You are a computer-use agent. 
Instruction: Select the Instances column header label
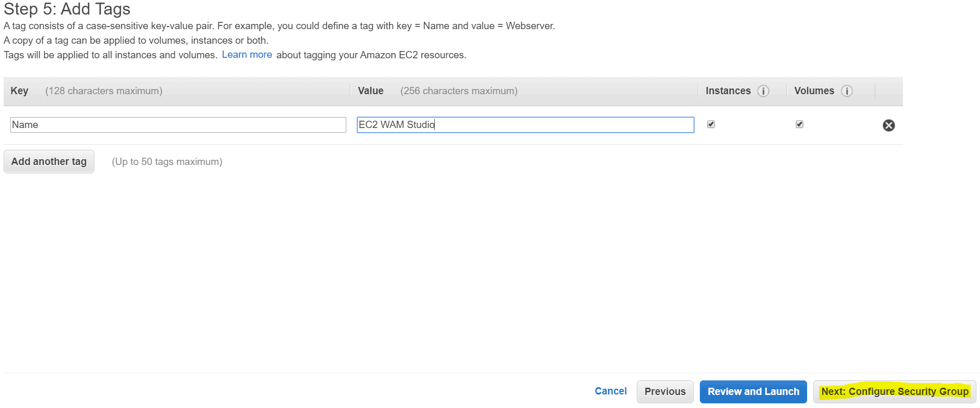pyautogui.click(x=728, y=91)
